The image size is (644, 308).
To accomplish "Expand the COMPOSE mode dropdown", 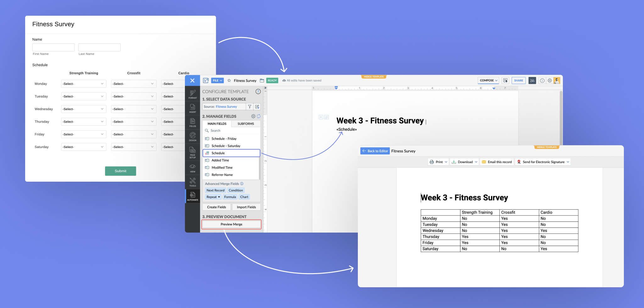I will [x=488, y=80].
